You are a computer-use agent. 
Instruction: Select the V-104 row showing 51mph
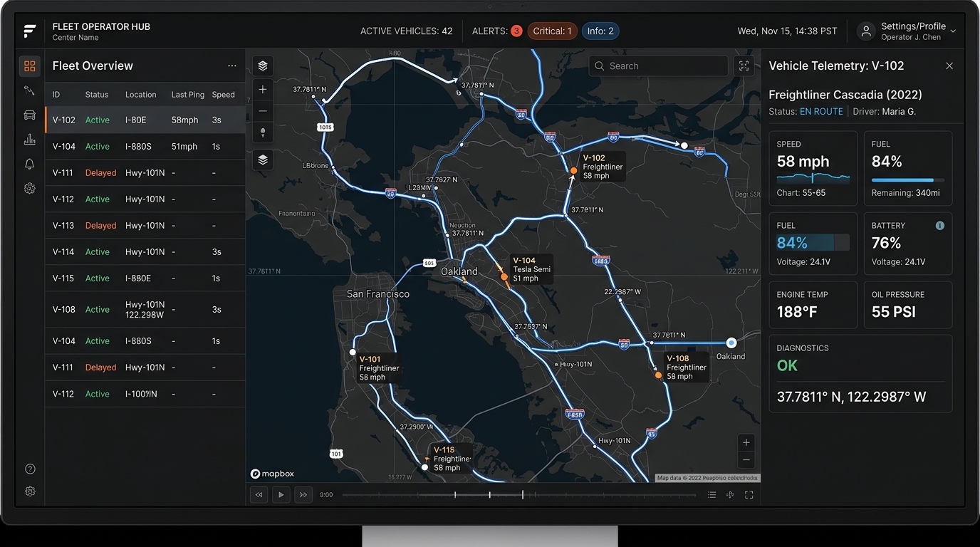pyautogui.click(x=145, y=147)
